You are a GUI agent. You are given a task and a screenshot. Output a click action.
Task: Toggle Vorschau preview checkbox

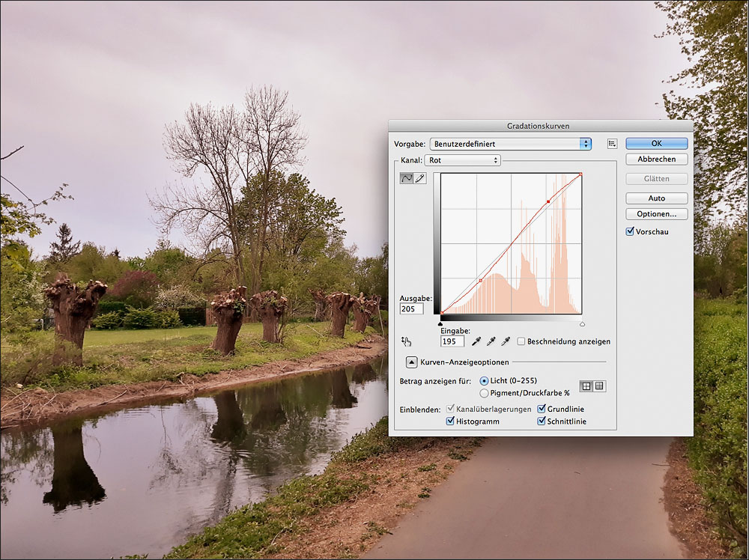coord(630,231)
